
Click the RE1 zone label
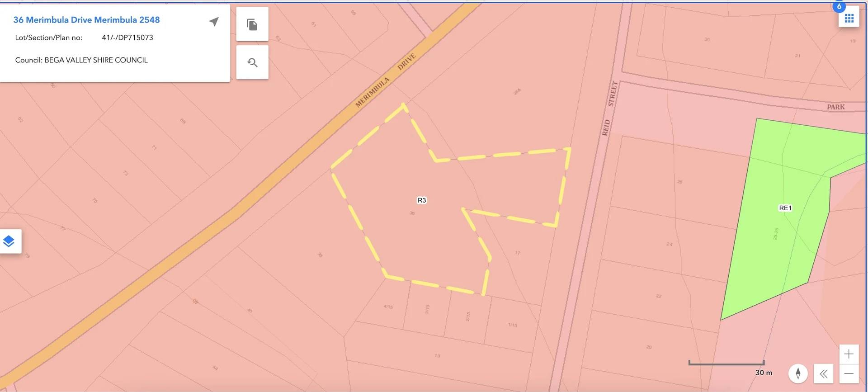pyautogui.click(x=785, y=208)
